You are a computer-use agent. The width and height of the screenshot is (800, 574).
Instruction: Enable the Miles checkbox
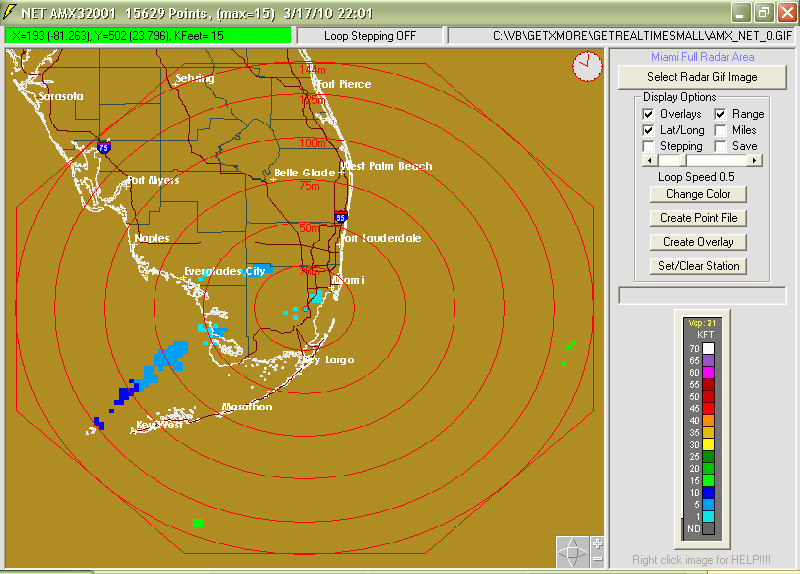coord(720,130)
